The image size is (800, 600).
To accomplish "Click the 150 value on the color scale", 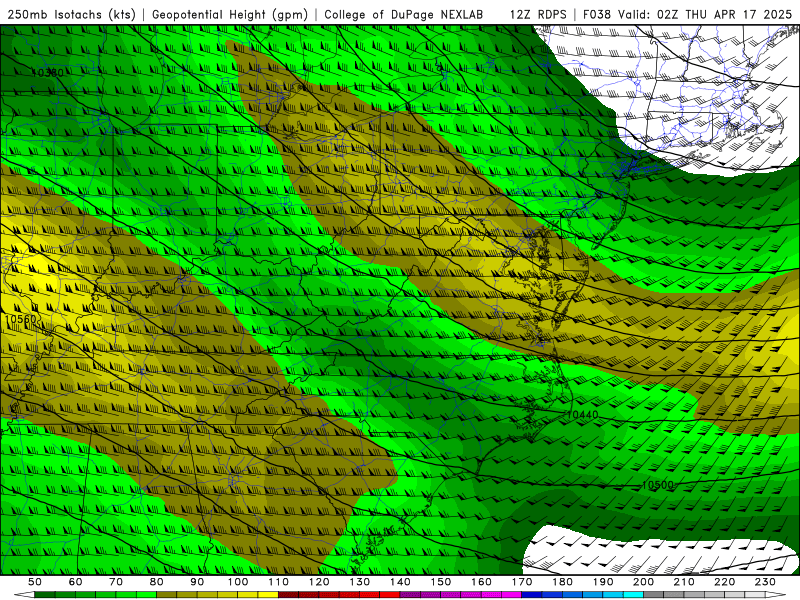I will click(x=441, y=582).
